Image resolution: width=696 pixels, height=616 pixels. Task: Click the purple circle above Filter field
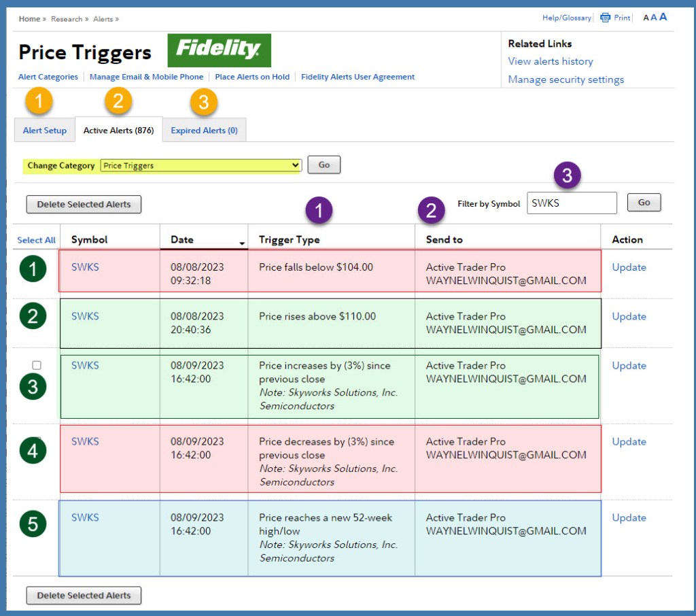click(x=567, y=177)
